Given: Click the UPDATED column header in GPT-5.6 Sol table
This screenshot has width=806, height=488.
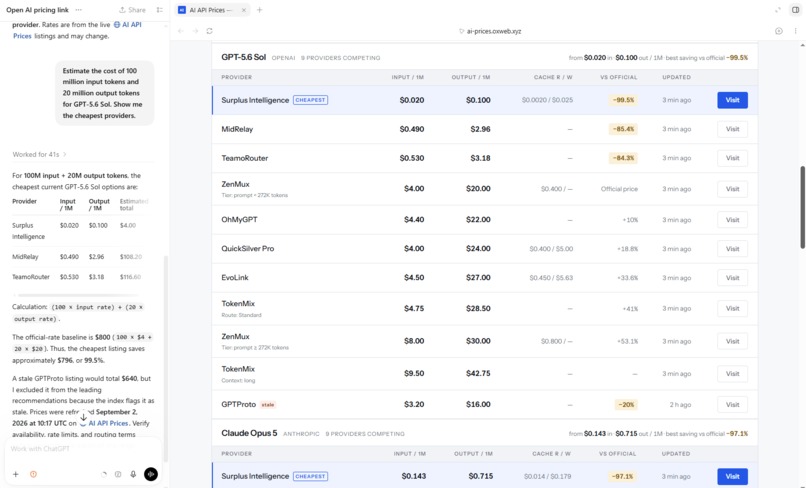Looking at the screenshot, I should click(676, 77).
